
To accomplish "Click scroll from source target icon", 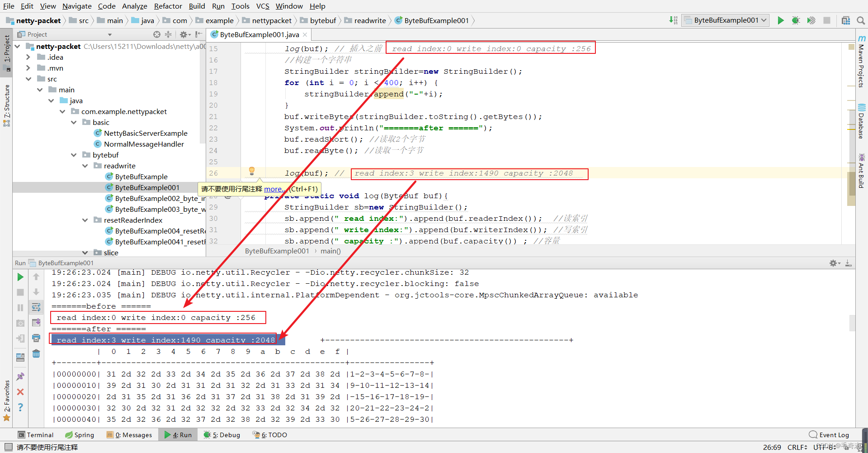I will 157,34.
